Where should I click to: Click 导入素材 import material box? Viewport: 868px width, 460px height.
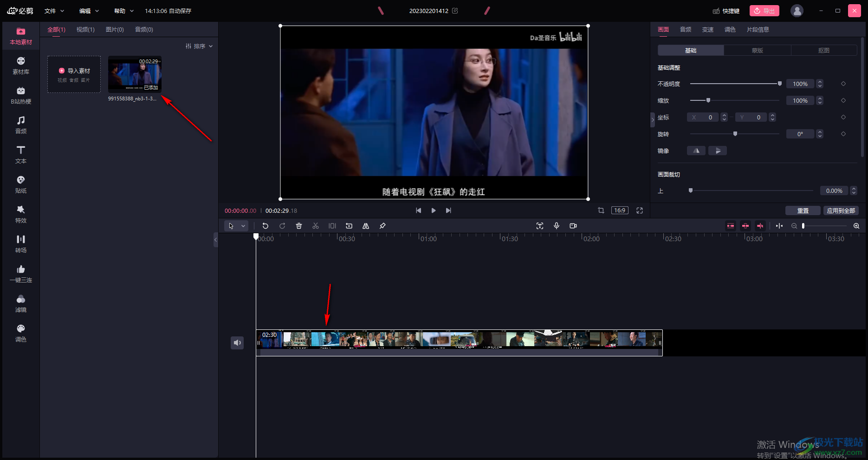click(x=74, y=74)
